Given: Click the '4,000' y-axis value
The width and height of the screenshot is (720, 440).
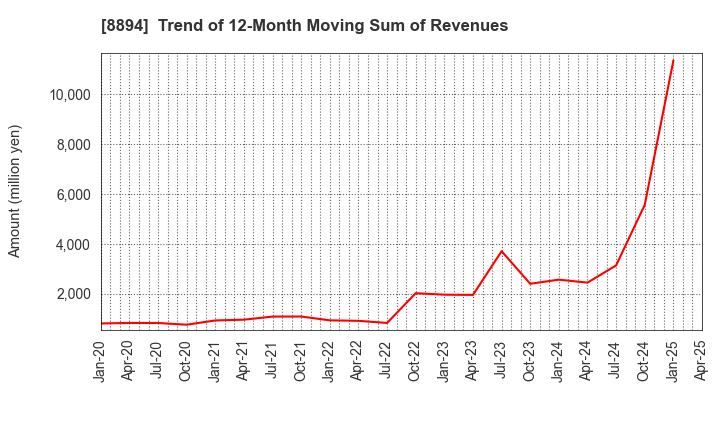Looking at the screenshot, I should (x=73, y=245).
